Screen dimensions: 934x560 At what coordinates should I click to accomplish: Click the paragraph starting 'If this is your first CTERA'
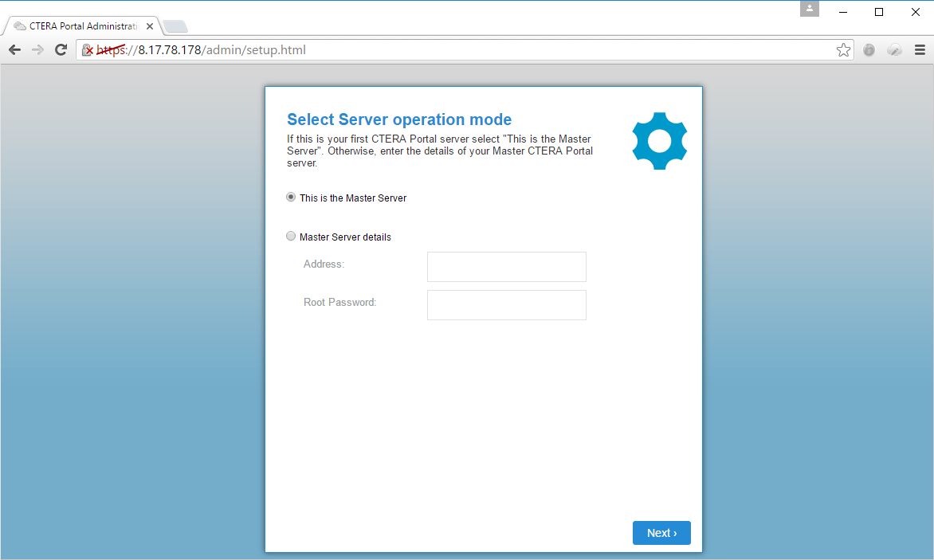pyautogui.click(x=440, y=151)
